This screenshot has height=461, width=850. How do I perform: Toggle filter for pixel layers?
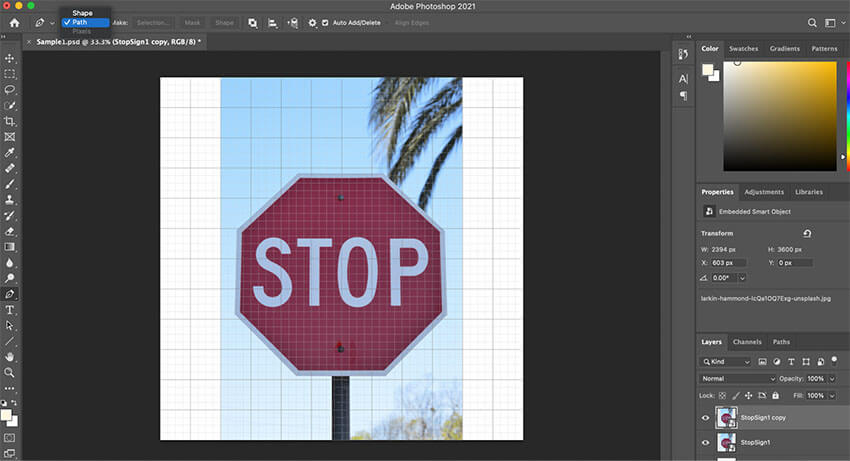(x=762, y=362)
